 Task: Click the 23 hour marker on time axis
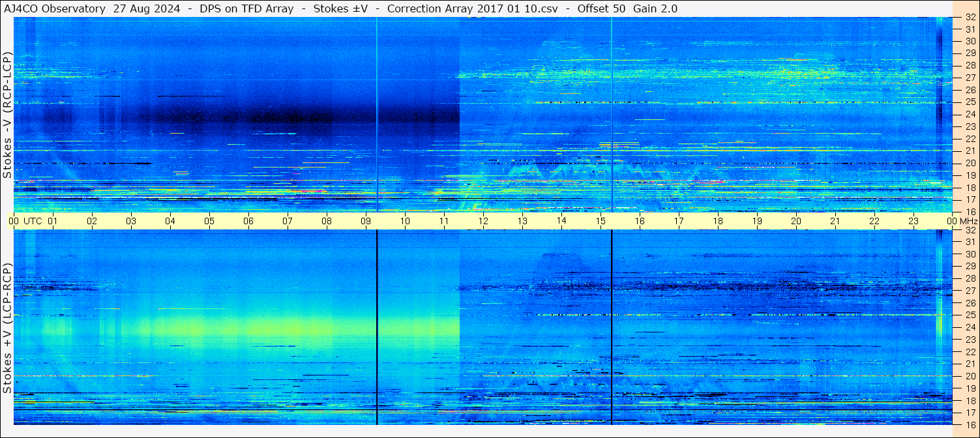coord(913,221)
